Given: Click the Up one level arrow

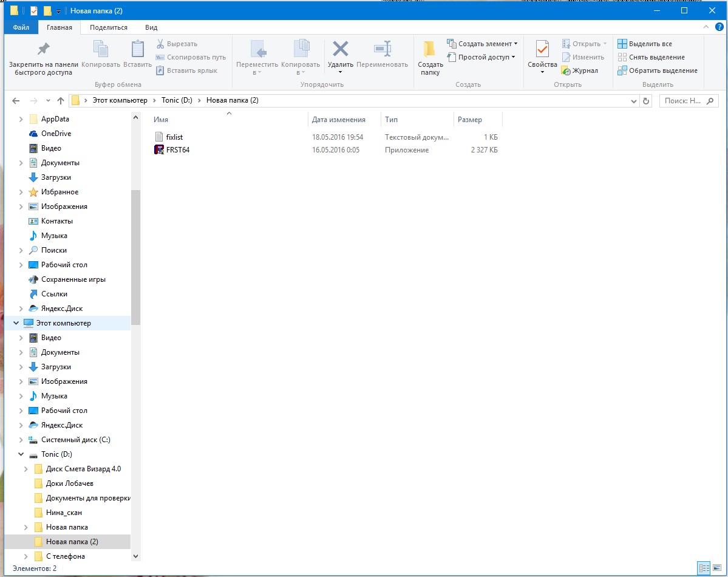Looking at the screenshot, I should (x=60, y=101).
